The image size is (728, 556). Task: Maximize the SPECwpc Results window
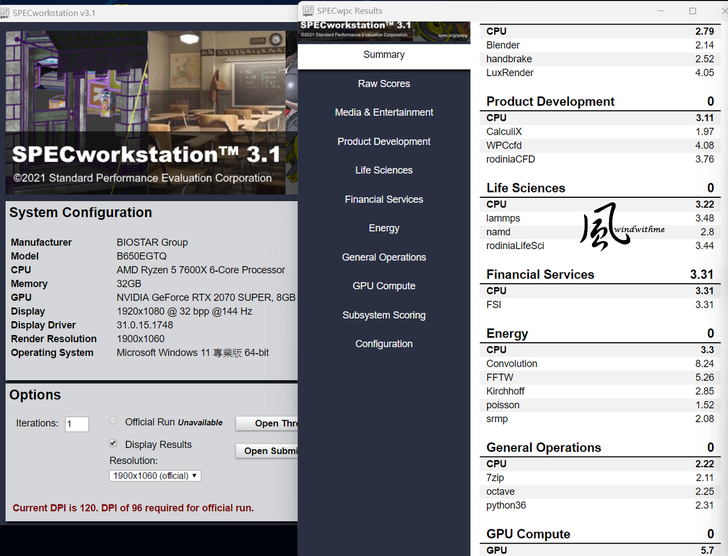coord(692,11)
